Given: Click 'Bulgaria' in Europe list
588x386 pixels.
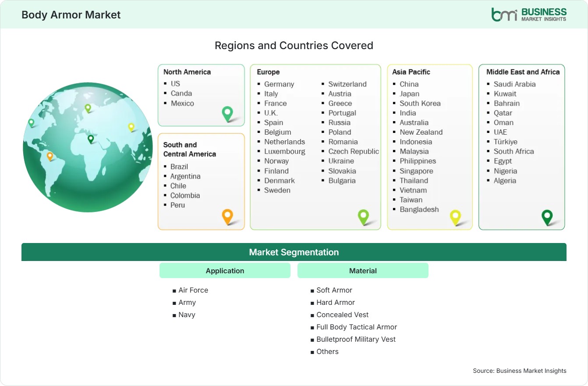Looking at the screenshot, I should click(x=342, y=180).
